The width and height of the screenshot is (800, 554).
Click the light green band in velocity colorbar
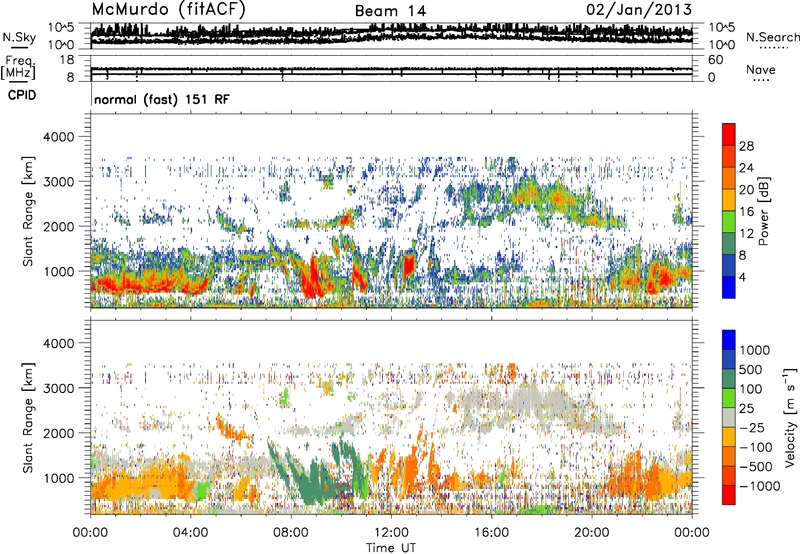click(729, 398)
